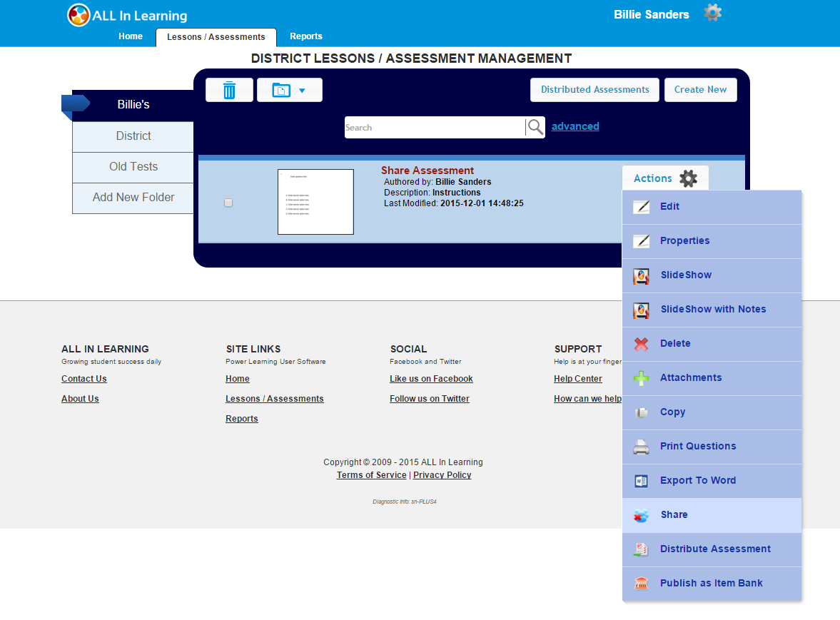Viewport: 840px width, 620px height.
Task: Follow the advanced search link
Action: click(575, 126)
